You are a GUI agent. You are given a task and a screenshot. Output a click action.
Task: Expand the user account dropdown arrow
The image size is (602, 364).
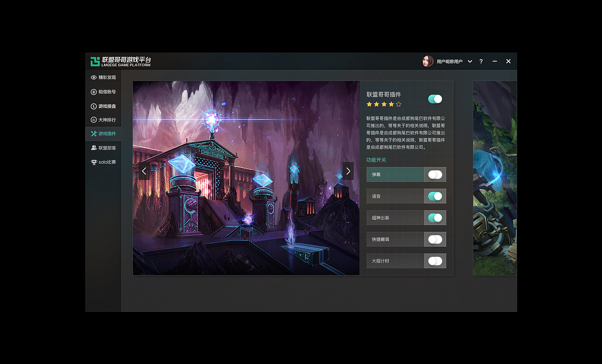470,62
